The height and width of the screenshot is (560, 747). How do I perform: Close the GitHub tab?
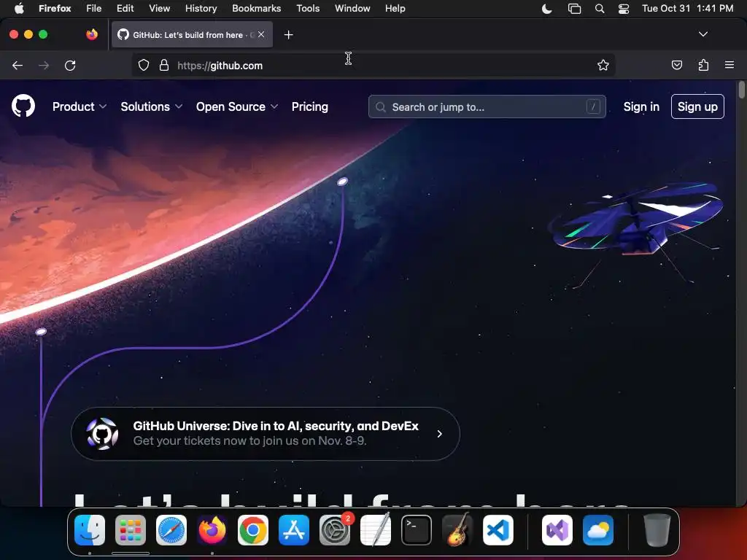(261, 34)
